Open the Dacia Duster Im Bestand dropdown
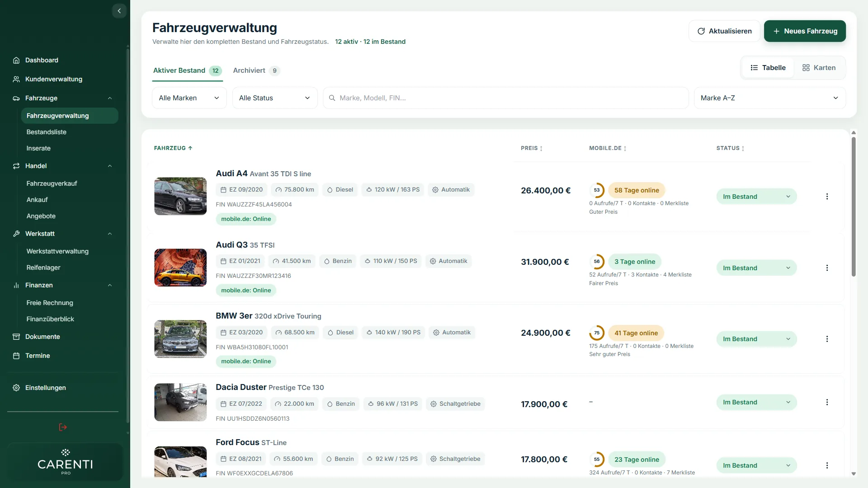The height and width of the screenshot is (488, 868). coord(756,402)
